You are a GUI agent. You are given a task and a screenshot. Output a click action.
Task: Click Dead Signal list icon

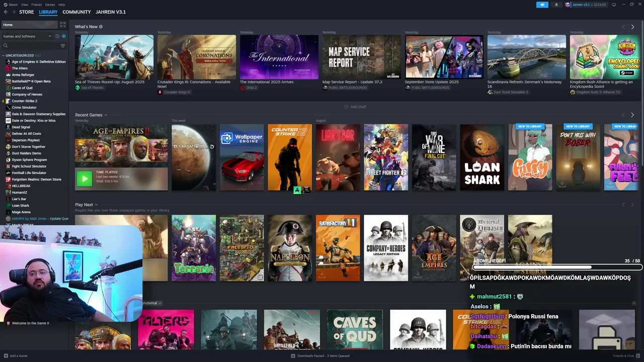pyautogui.click(x=8, y=127)
